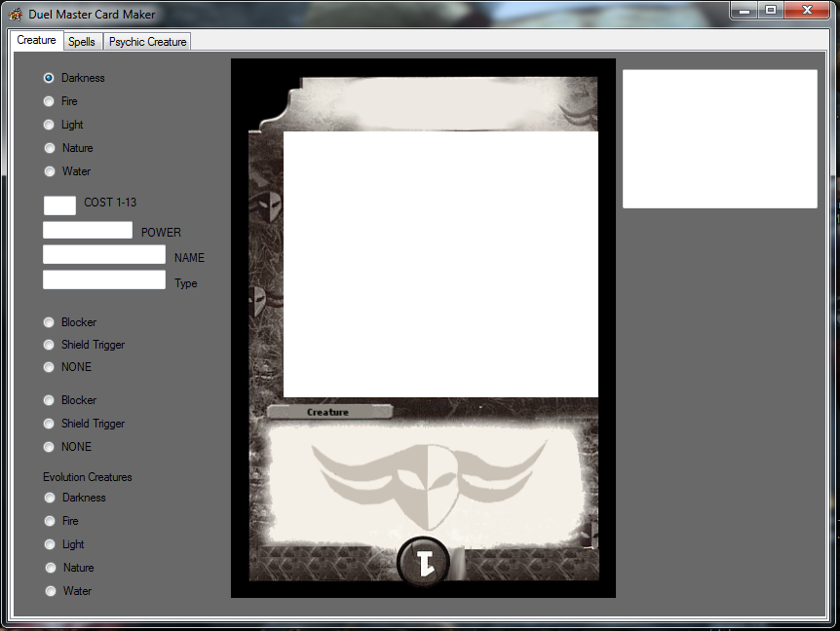Minimize the Duel Master Card Maker window
Screen dimensions: 840x631
(x=745, y=10)
